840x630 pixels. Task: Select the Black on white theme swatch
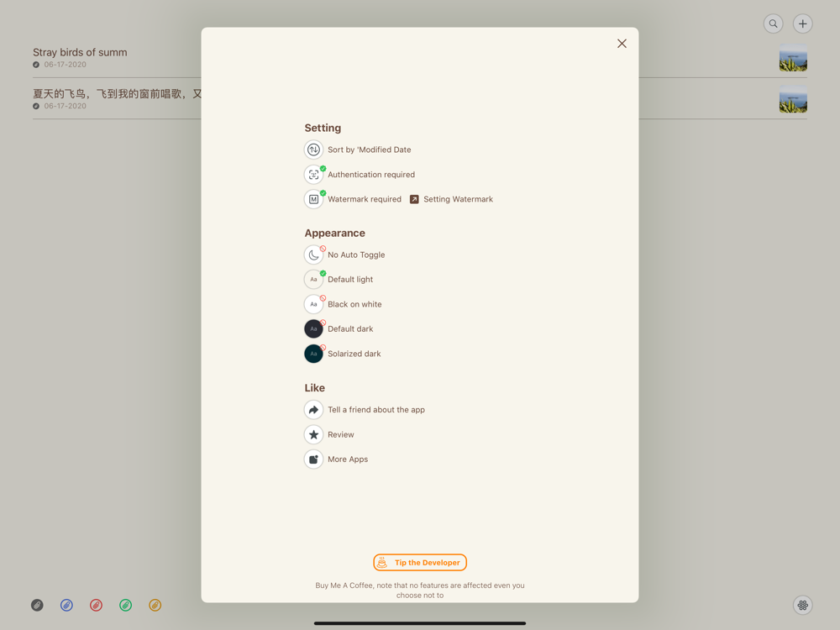tap(313, 304)
